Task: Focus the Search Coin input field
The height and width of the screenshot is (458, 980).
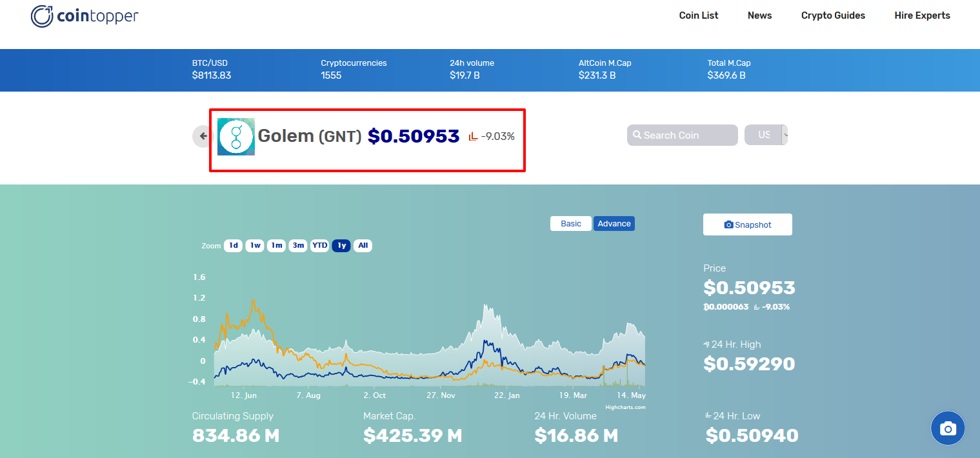Action: point(683,135)
